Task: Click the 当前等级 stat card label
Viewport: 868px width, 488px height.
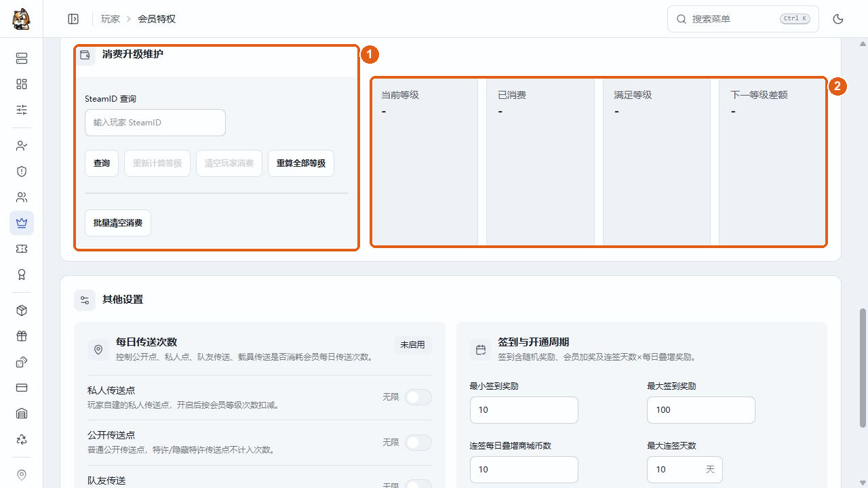Action: coord(400,95)
